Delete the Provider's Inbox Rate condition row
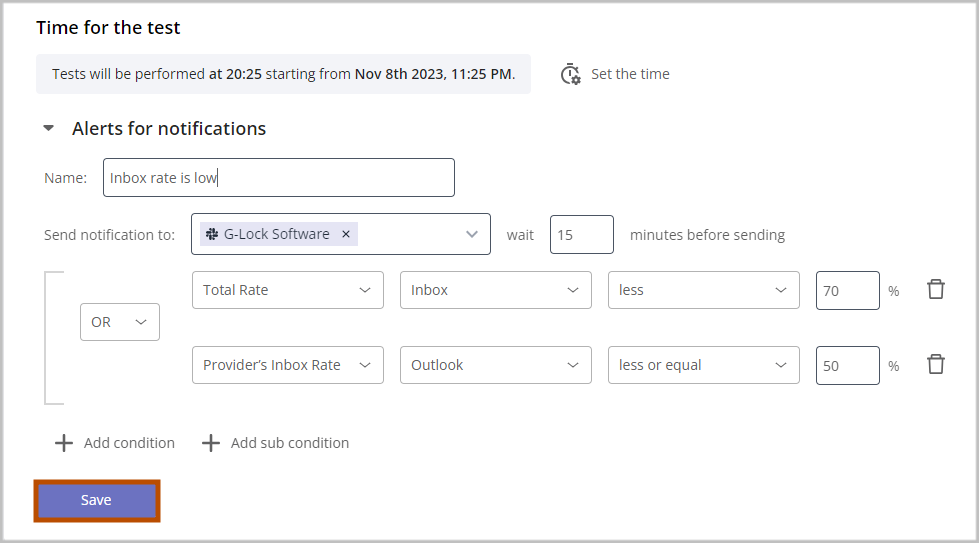The width and height of the screenshot is (979, 543). coord(935,365)
